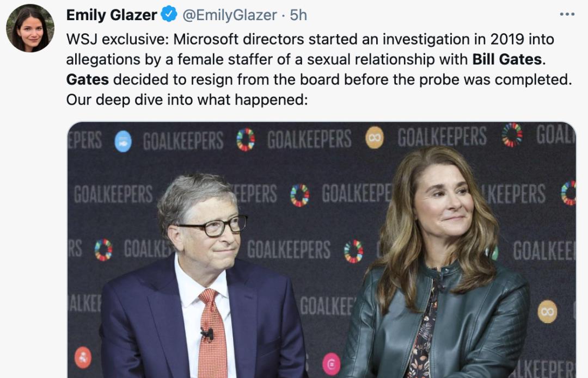
Task: Click the pink circular icon on backdrop
Action: click(x=331, y=364)
